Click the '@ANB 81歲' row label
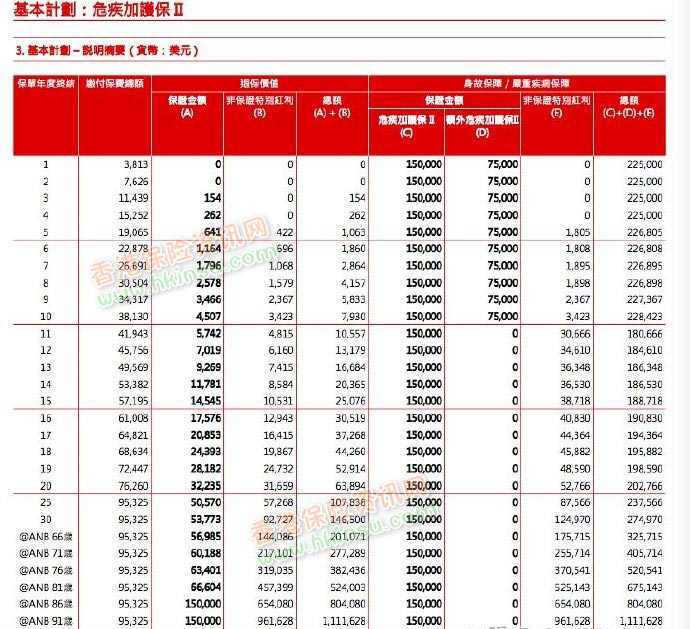The height and width of the screenshot is (629, 690). [46, 587]
